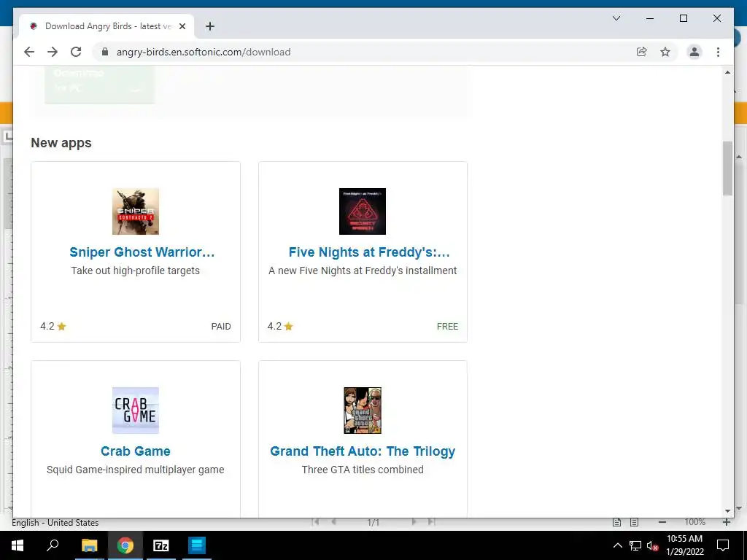Screen dimensions: 747x560
Task: Close the Download Angry Birds tab
Action: tap(182, 26)
